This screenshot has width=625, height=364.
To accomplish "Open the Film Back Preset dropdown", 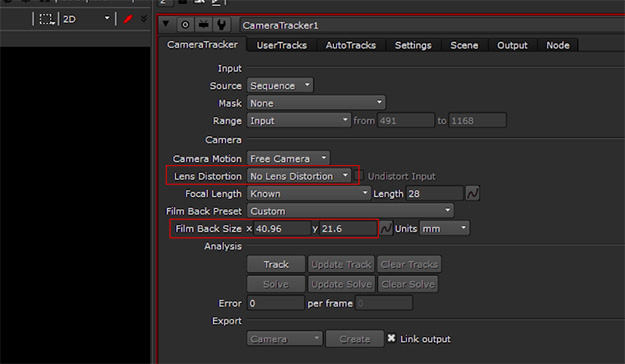I will point(350,211).
